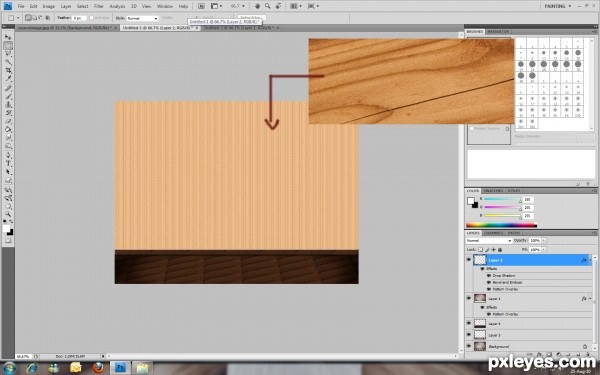Screen dimensions: 600x375
Task: Select the toolbox Zoom tool
Action: pyautogui.click(x=8, y=214)
